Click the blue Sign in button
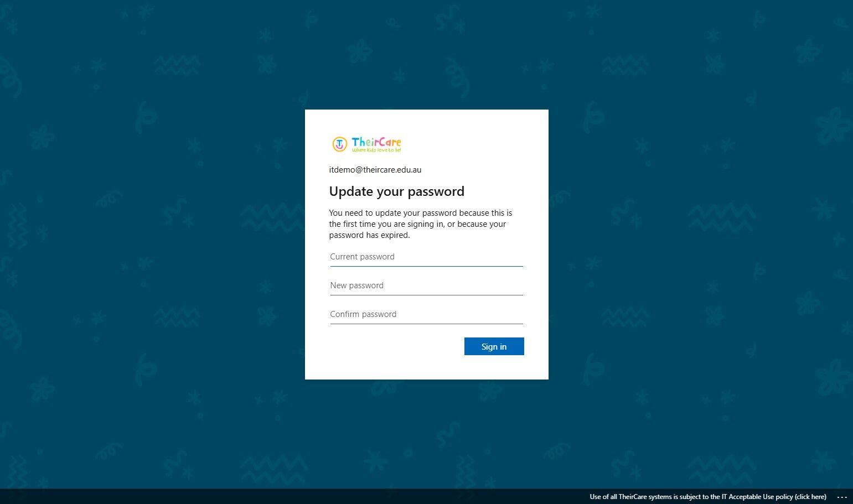Screen dimensions: 853x504 (494, 346)
